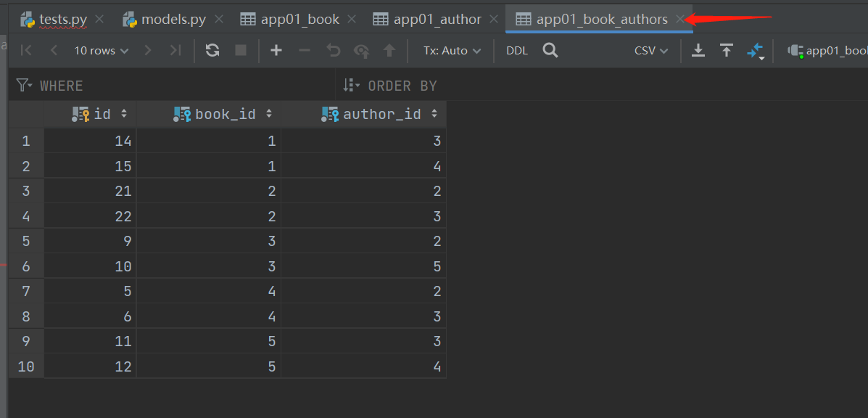Screen dimensions: 868x418
Task: Click author_id cell in row 9
Action: click(x=364, y=341)
